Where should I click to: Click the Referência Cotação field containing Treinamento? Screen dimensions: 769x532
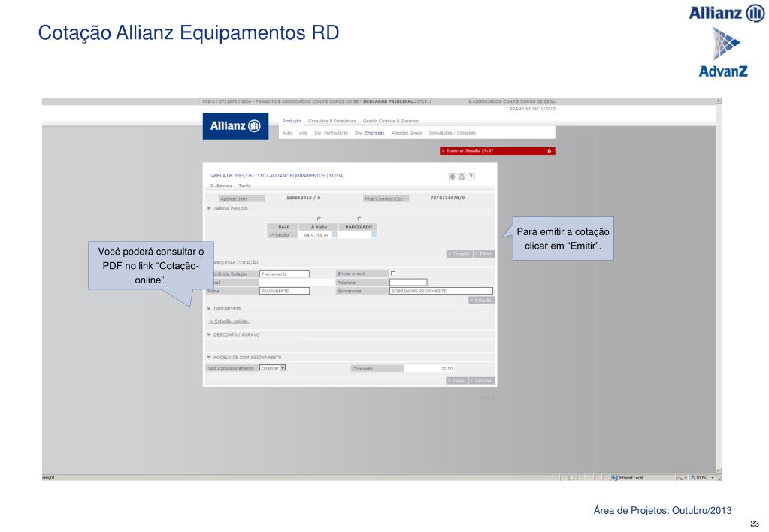[284, 274]
